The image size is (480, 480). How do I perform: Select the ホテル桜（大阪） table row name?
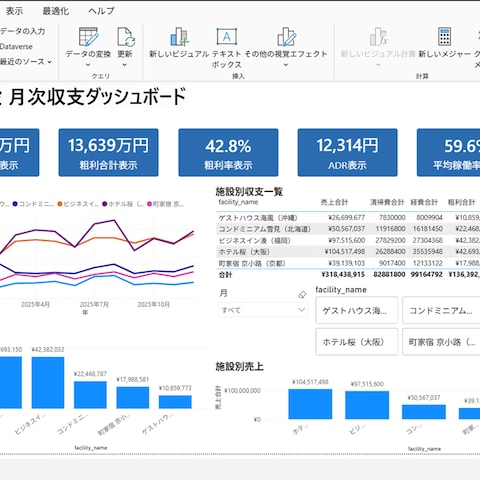(x=244, y=252)
